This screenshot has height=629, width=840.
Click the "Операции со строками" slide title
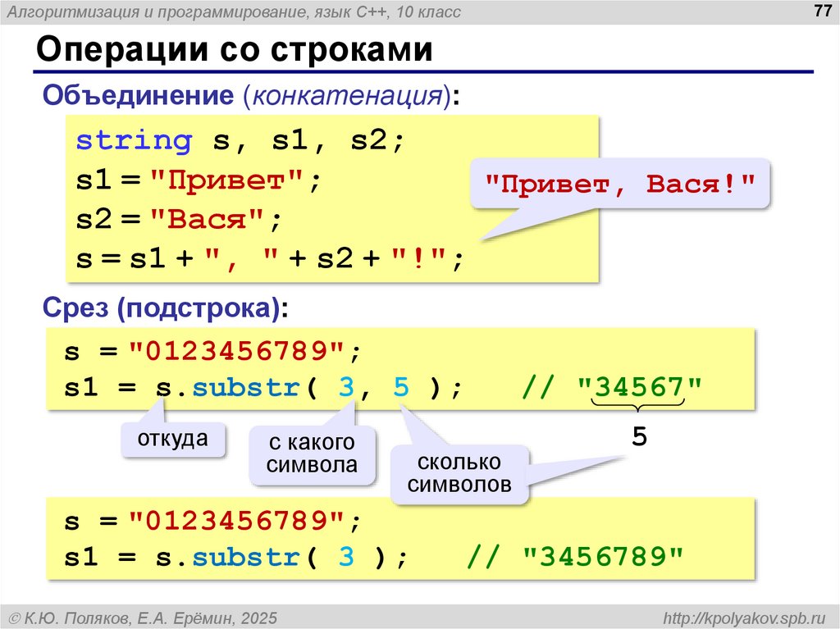(x=234, y=50)
